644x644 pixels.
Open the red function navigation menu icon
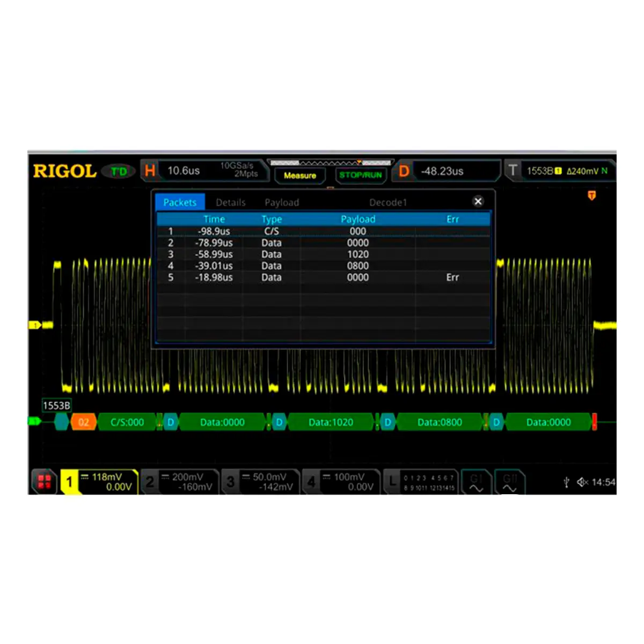45,481
